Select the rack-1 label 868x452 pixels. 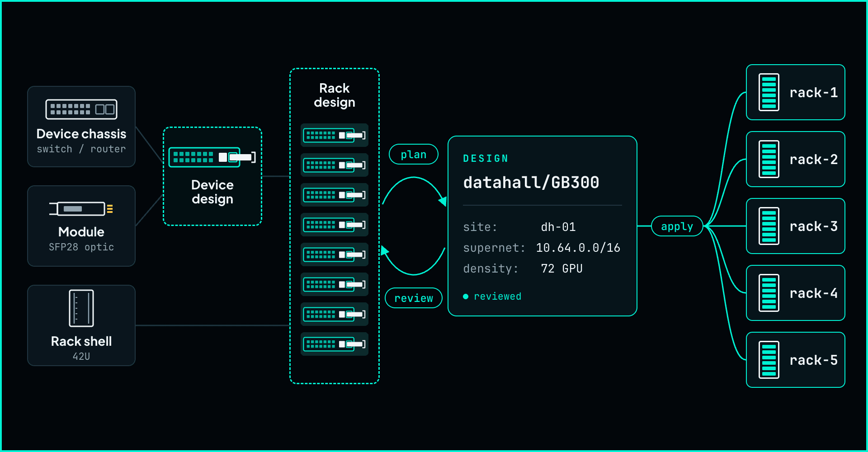(813, 92)
